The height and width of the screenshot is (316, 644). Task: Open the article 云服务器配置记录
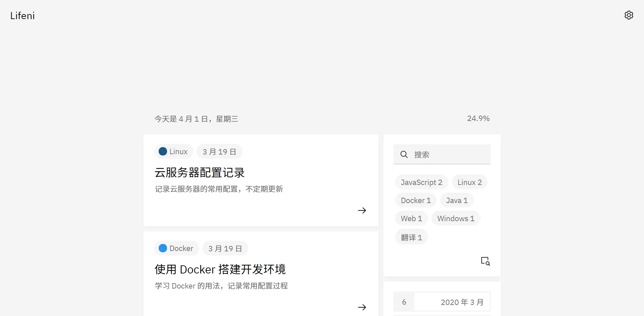[199, 172]
